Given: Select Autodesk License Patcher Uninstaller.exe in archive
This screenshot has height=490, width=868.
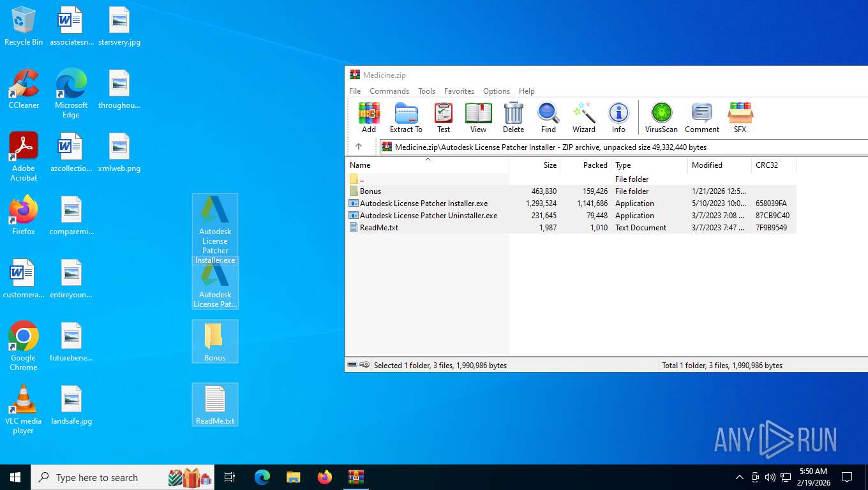Looking at the screenshot, I should (571, 216).
